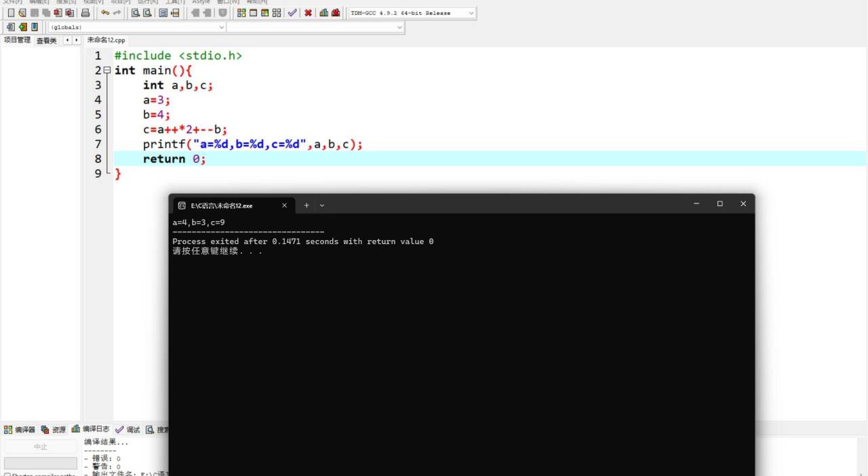Add a new console tab with plus button
This screenshot has height=476, width=868.
tap(307, 205)
